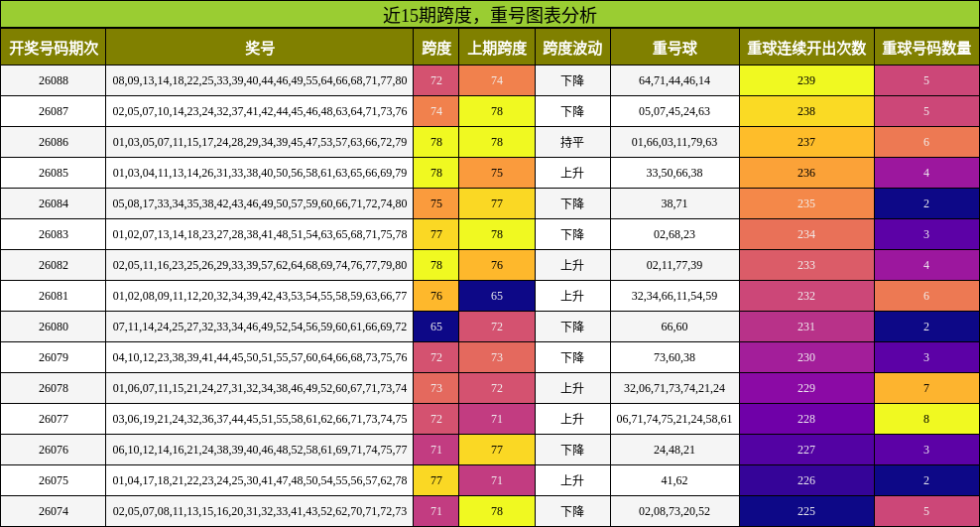
Task: Click the 重号球 cell 02,08,73,20,52
Action: (x=674, y=511)
